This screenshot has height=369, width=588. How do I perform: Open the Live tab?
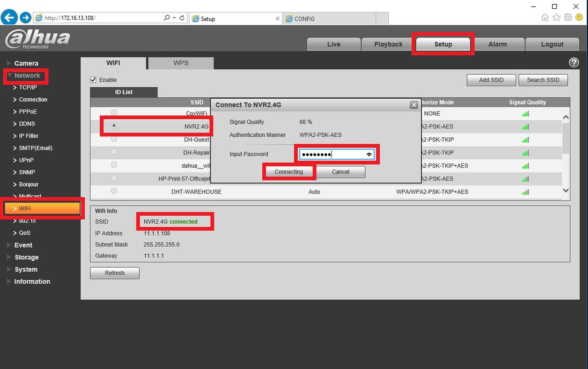[x=334, y=44]
